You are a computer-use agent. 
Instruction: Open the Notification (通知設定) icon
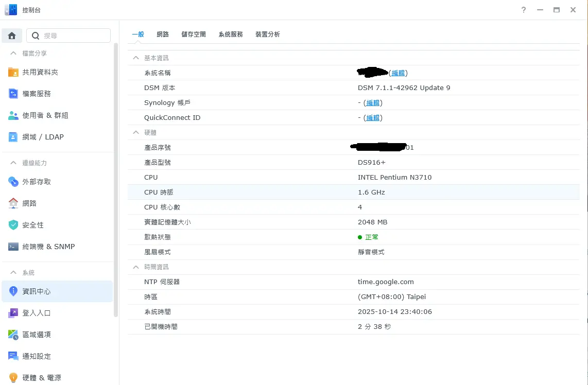13,356
